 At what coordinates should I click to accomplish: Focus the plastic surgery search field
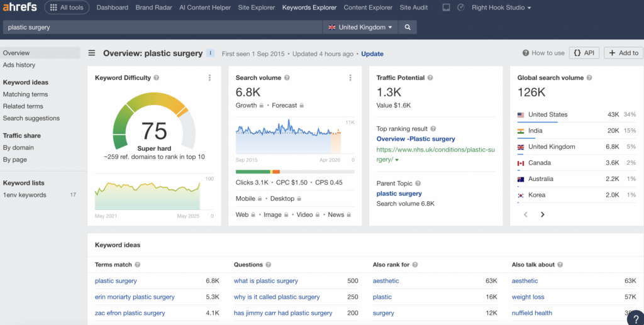tap(163, 27)
